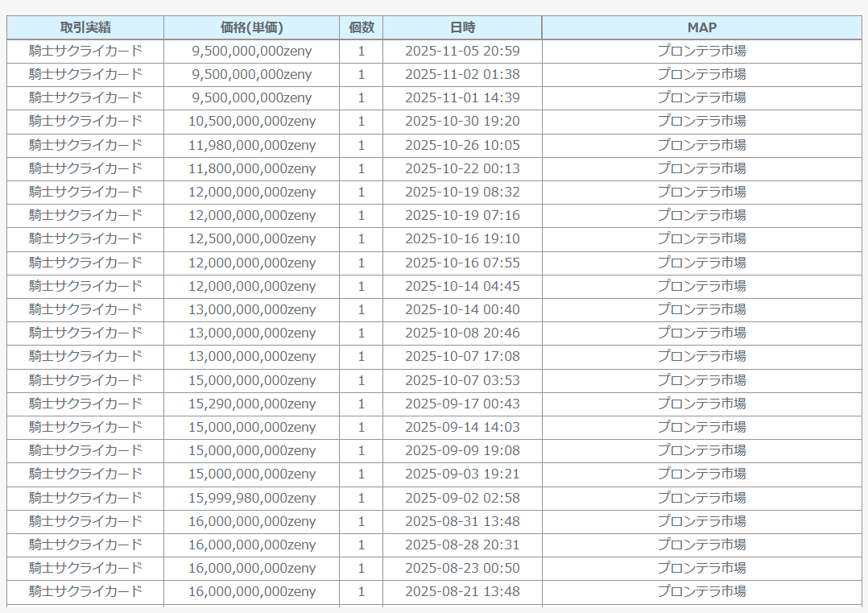The width and height of the screenshot is (868, 613).
Task: Select the timestamp 2025-09-14 14:03
Action: click(x=462, y=427)
